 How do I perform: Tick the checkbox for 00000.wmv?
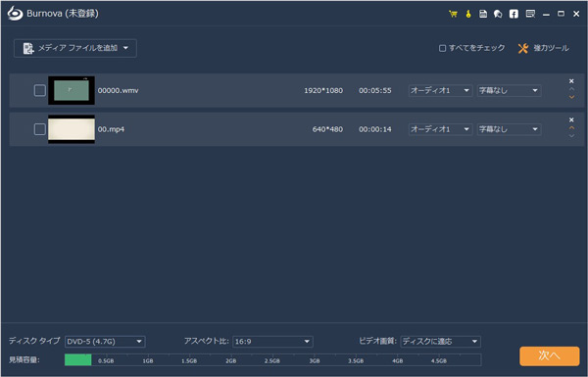(x=40, y=90)
